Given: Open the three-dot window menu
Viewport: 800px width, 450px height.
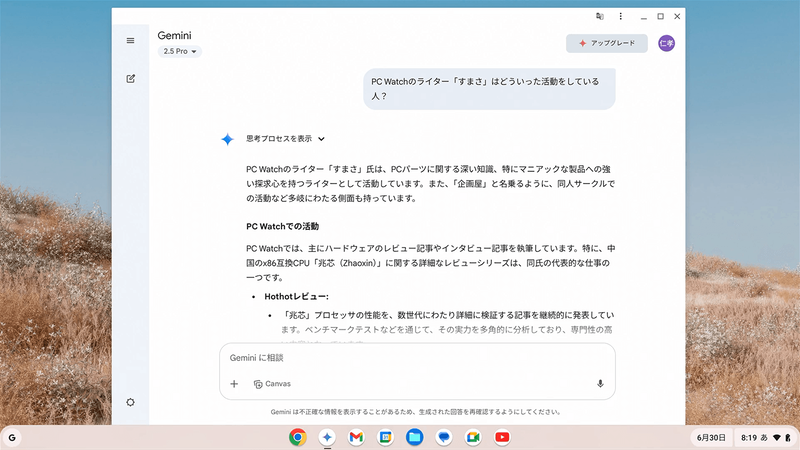Looking at the screenshot, I should 620,16.
